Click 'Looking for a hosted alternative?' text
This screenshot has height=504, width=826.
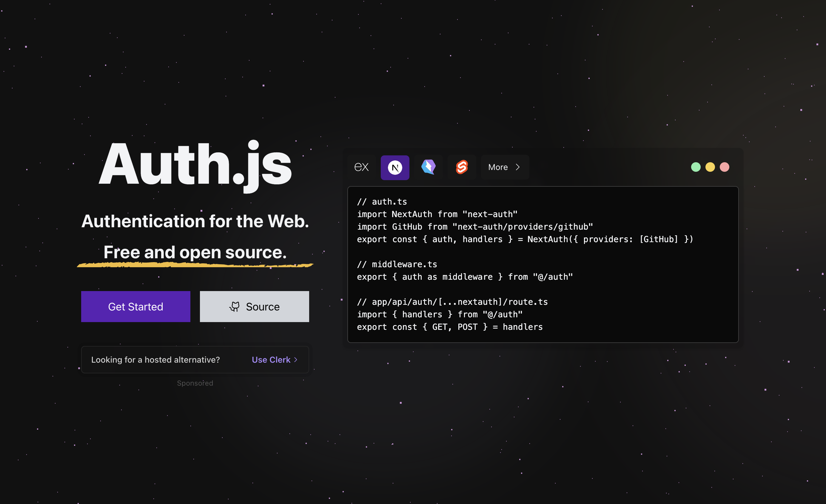coord(155,360)
